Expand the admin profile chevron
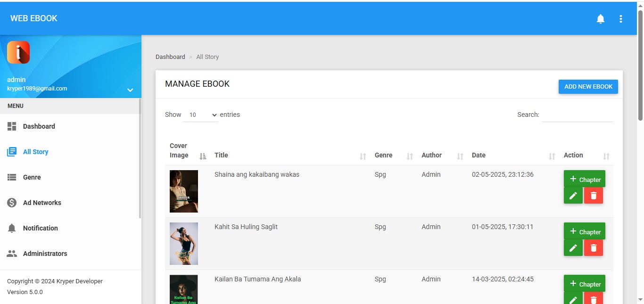 click(x=130, y=90)
